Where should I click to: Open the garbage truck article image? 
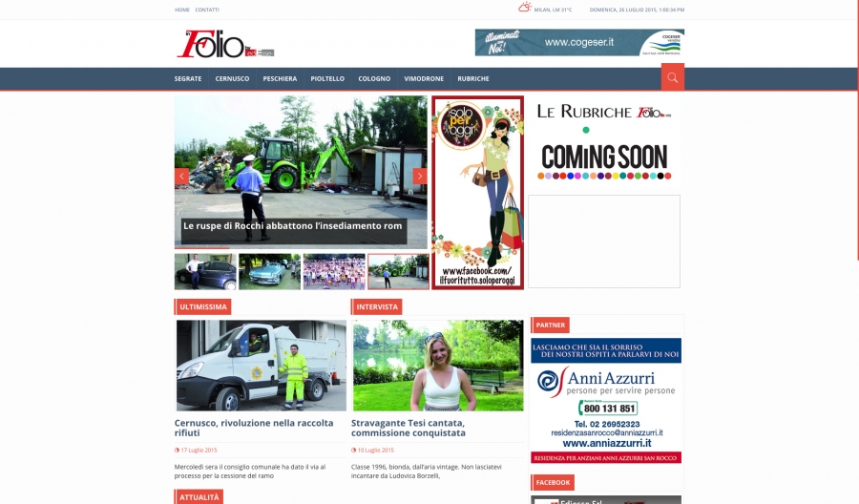[262, 366]
